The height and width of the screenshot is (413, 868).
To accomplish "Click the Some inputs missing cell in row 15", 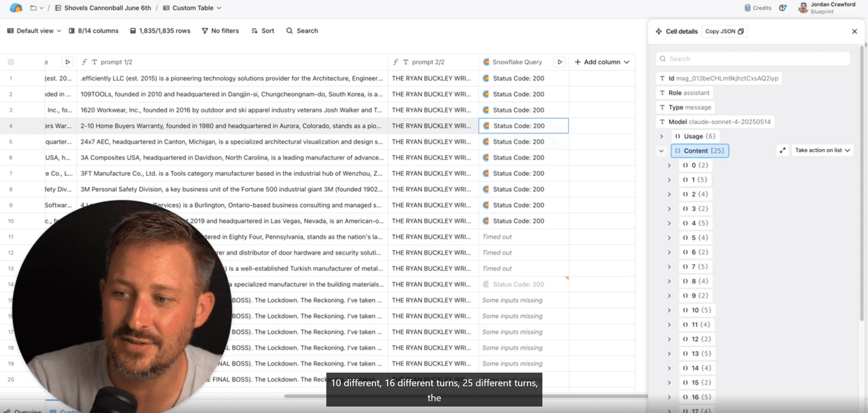I will (523, 300).
